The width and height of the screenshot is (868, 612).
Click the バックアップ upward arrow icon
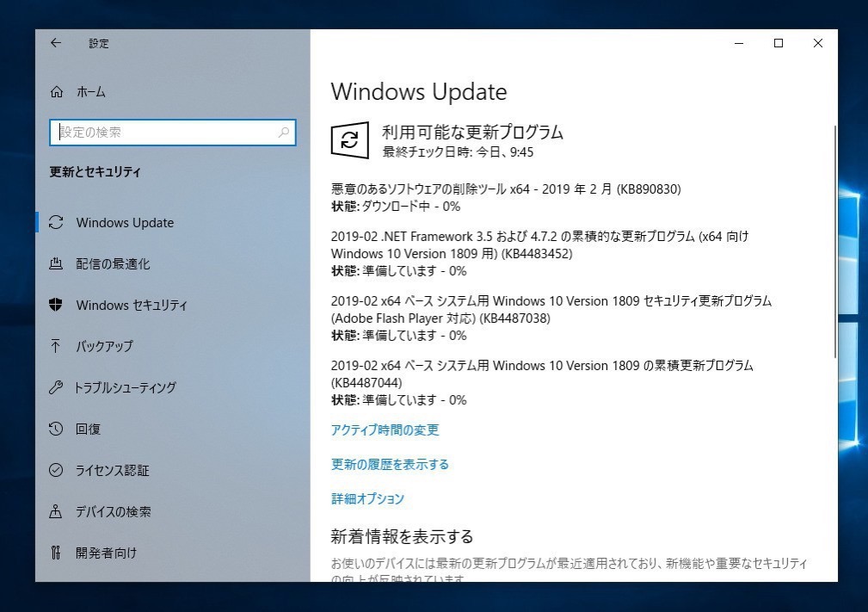click(x=55, y=346)
